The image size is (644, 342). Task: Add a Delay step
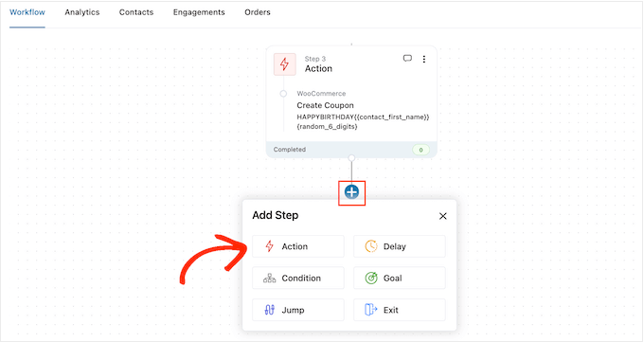400,246
